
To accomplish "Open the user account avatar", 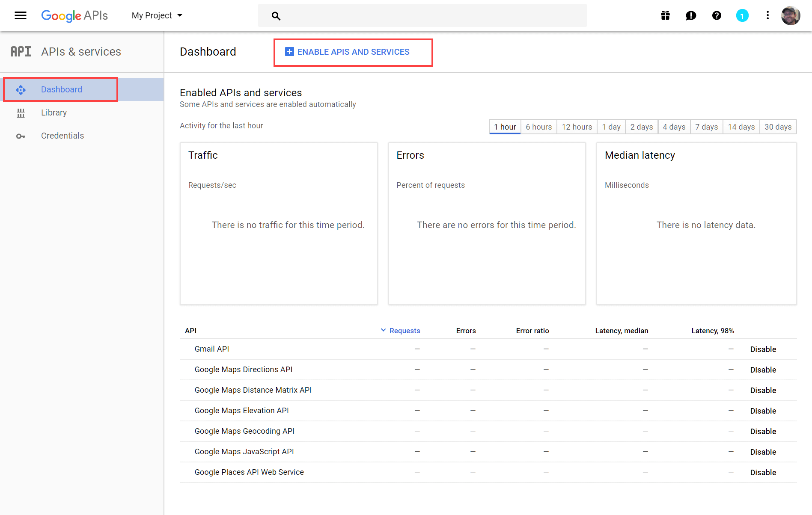I will click(x=790, y=16).
